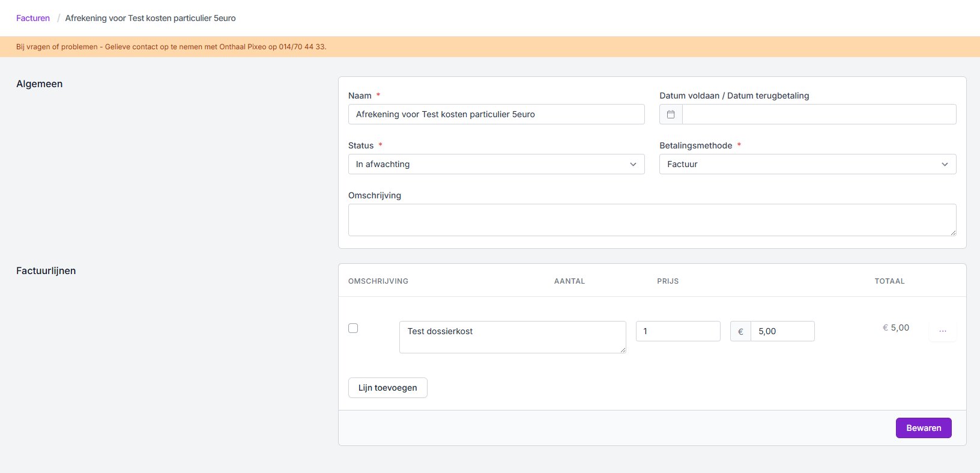The width and height of the screenshot is (980, 473).
Task: Click the euro symbol beside the price
Action: point(740,332)
